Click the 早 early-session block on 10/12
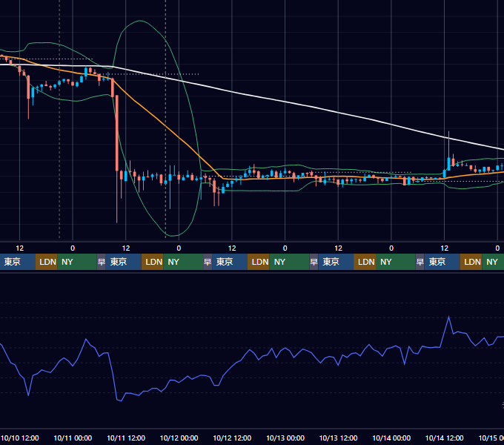This screenshot has height=445, width=504. [208, 262]
